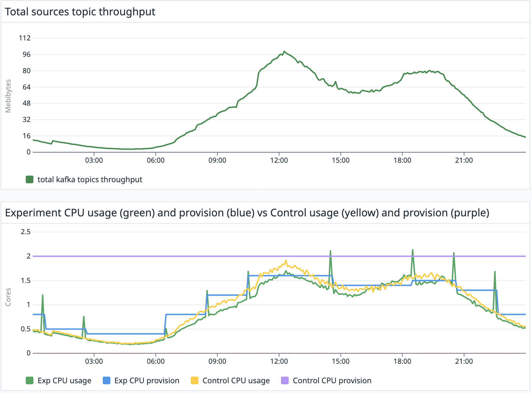Toggle the total kafka topics throughput series

pos(90,179)
